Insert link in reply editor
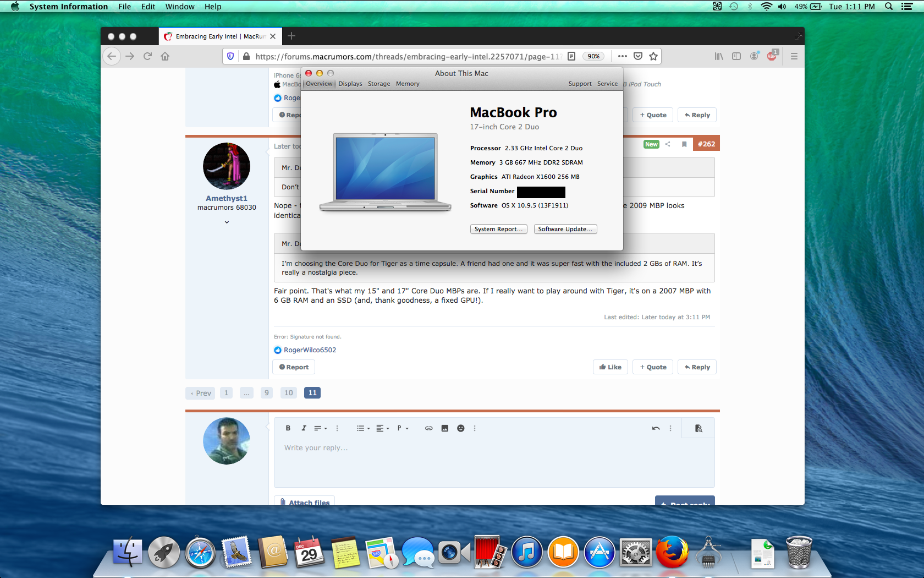Screen dimensions: 924x578 click(x=428, y=428)
